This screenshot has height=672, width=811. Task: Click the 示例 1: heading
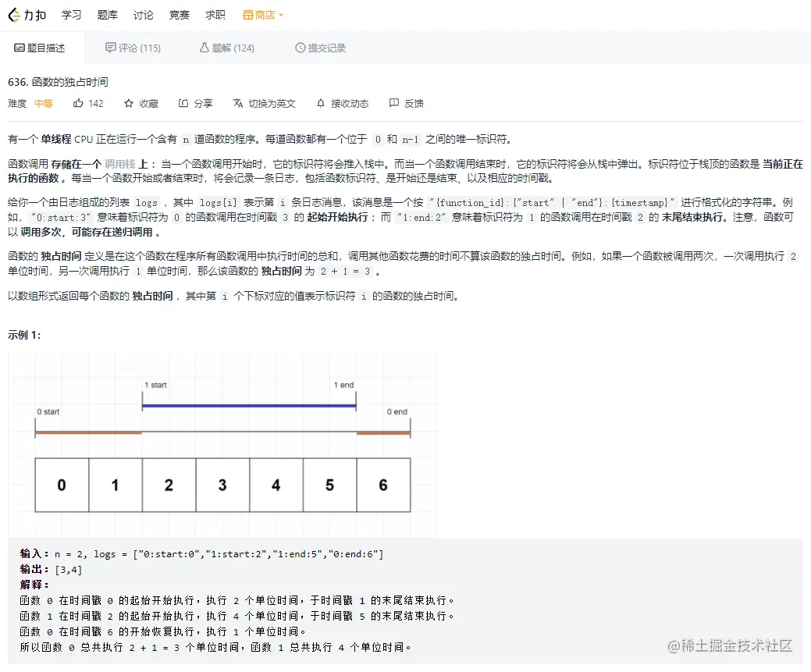24,335
